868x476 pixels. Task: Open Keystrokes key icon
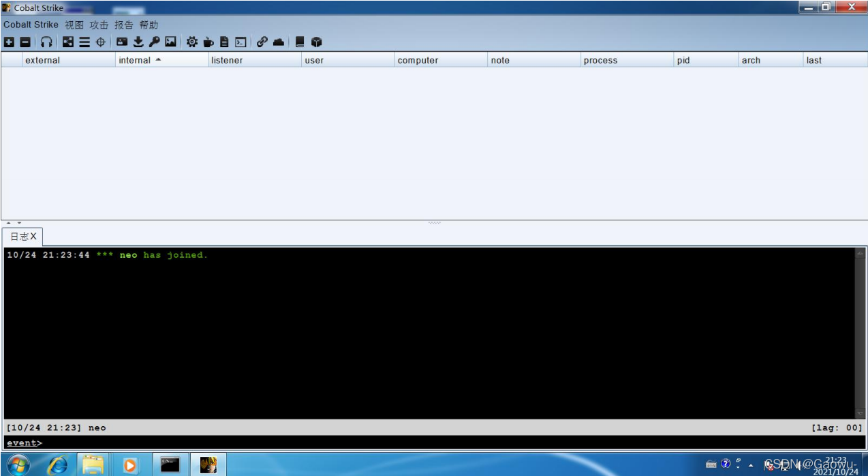155,42
